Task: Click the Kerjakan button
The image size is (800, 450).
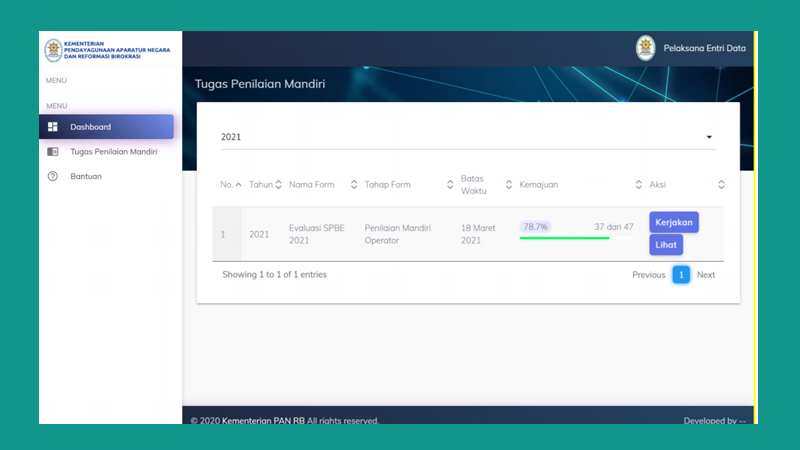Action: 674,222
